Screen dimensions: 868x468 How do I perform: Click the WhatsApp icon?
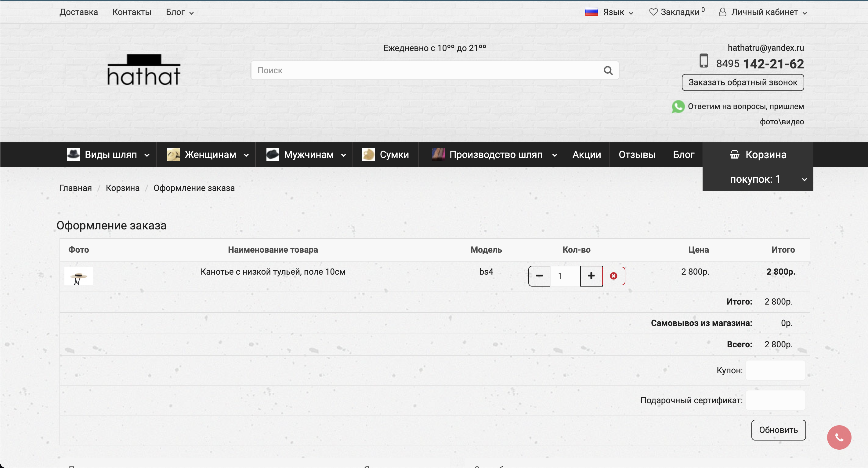678,107
